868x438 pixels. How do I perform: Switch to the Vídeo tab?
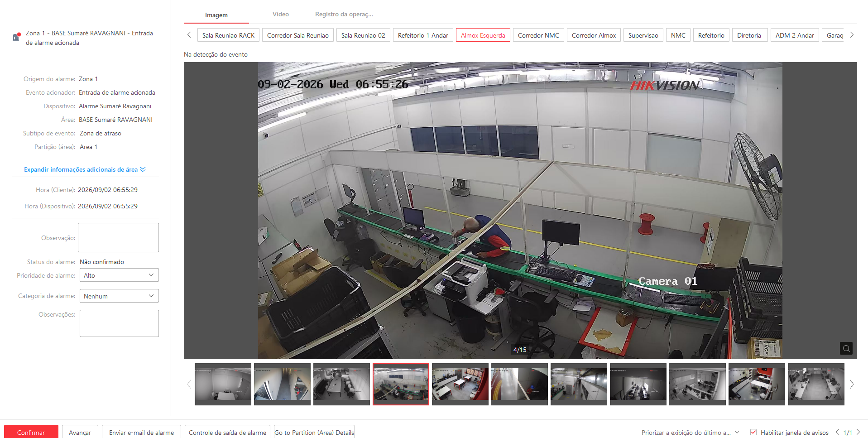pyautogui.click(x=281, y=14)
